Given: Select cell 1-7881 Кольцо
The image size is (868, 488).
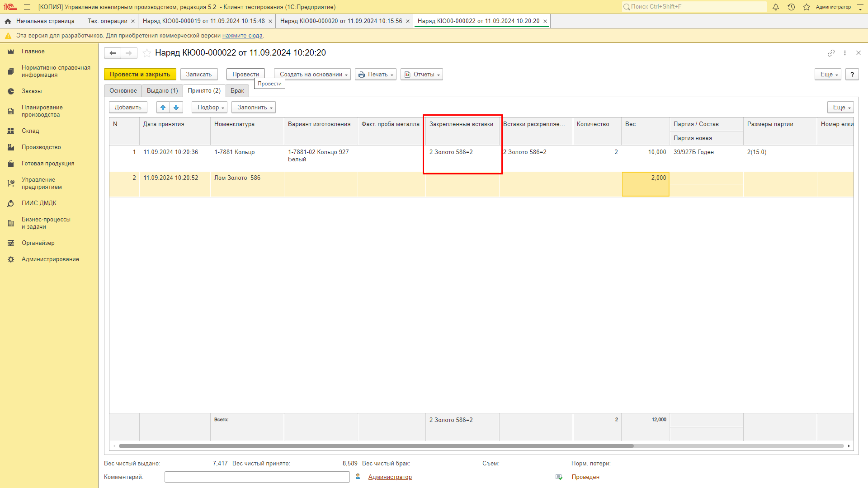Looking at the screenshot, I should 247,158.
